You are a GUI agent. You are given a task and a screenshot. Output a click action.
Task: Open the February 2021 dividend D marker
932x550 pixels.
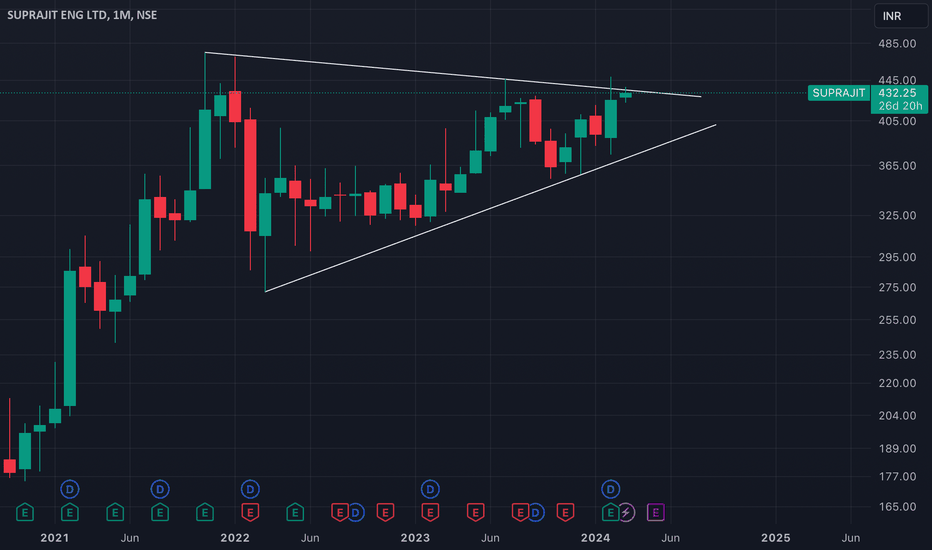point(70,489)
